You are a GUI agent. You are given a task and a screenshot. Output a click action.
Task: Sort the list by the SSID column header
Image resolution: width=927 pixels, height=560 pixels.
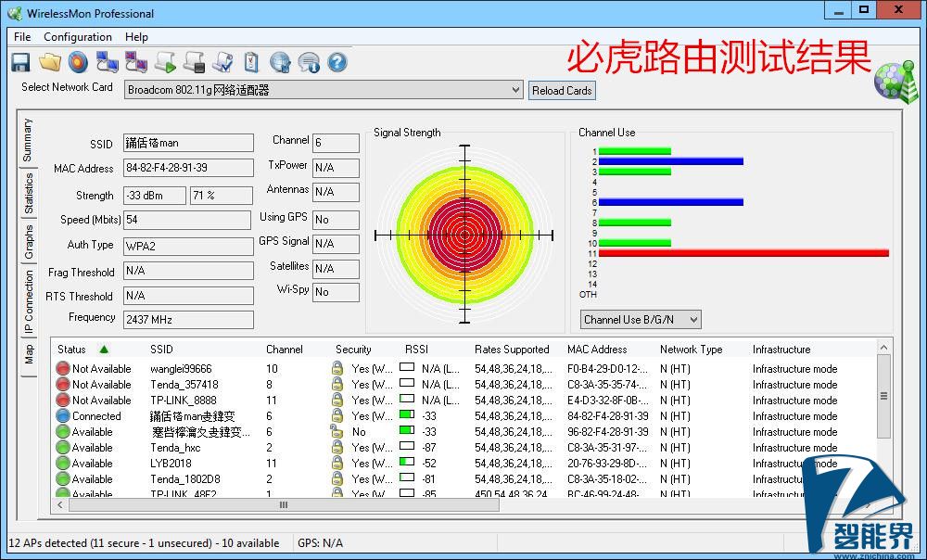click(161, 350)
